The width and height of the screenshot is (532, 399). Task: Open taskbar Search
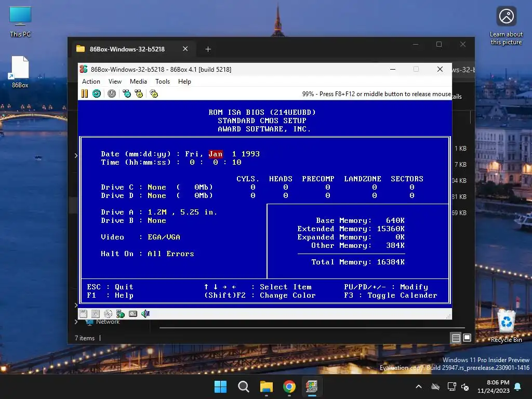click(x=244, y=387)
